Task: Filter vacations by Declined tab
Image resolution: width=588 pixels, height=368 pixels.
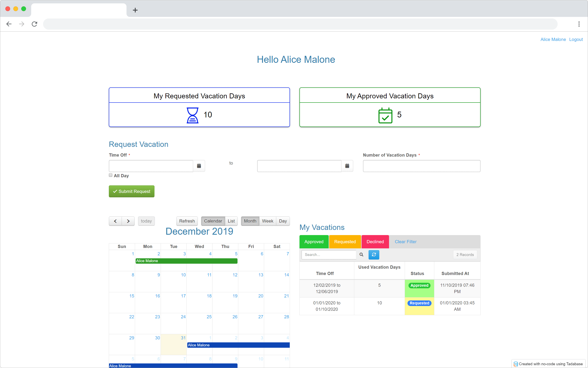Action: point(375,242)
